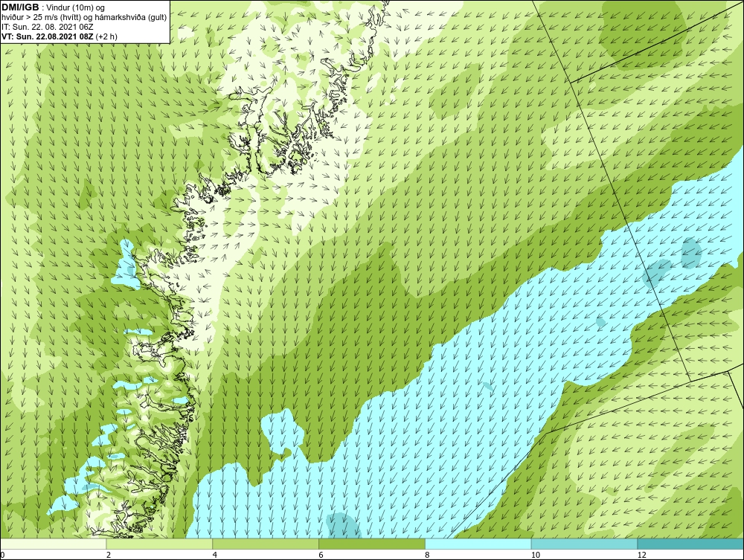The image size is (744, 560).
Task: Click the 2–4 m/s light green legend swatch
Action: point(159,544)
